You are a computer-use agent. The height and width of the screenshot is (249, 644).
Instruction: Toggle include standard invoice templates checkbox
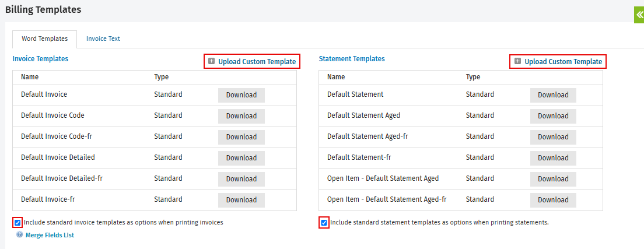click(x=17, y=223)
